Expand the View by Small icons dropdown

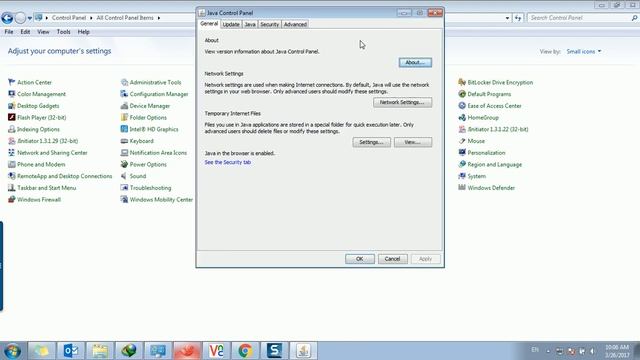click(x=584, y=51)
